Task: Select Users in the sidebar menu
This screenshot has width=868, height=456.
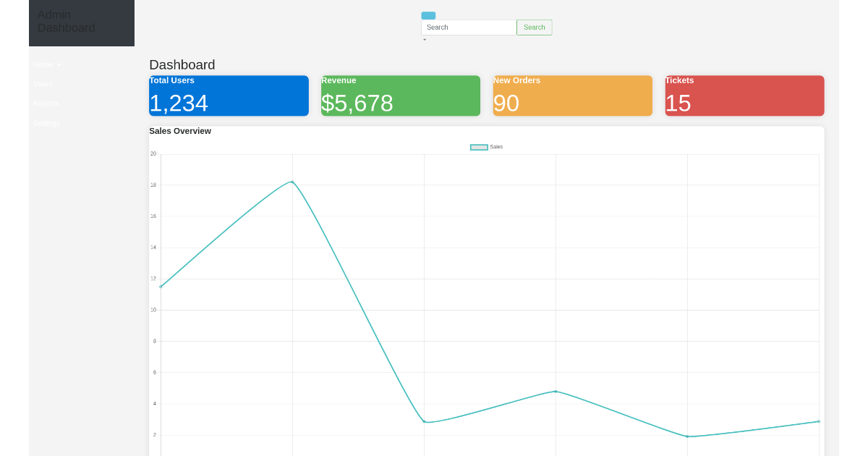Action: click(43, 84)
